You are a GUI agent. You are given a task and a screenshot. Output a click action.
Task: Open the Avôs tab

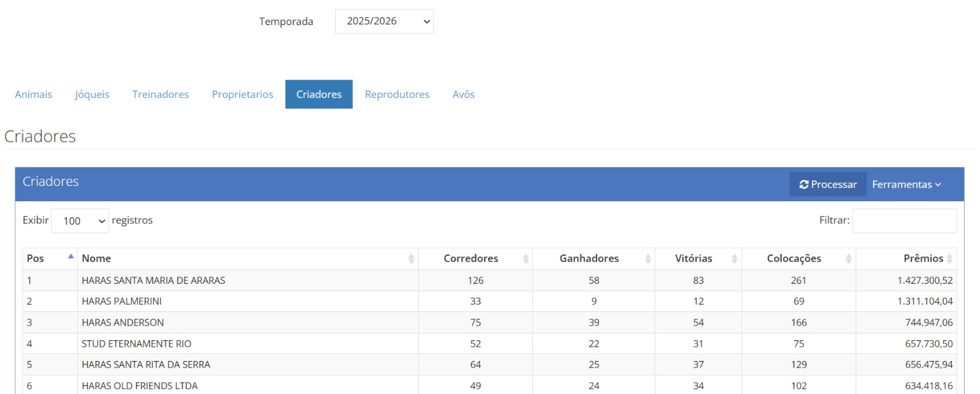coord(464,94)
